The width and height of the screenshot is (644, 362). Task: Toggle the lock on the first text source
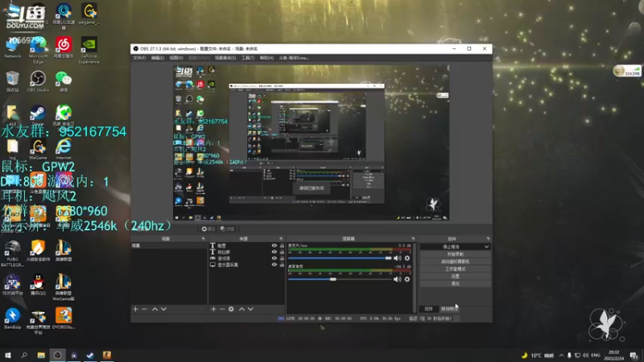pos(282,245)
